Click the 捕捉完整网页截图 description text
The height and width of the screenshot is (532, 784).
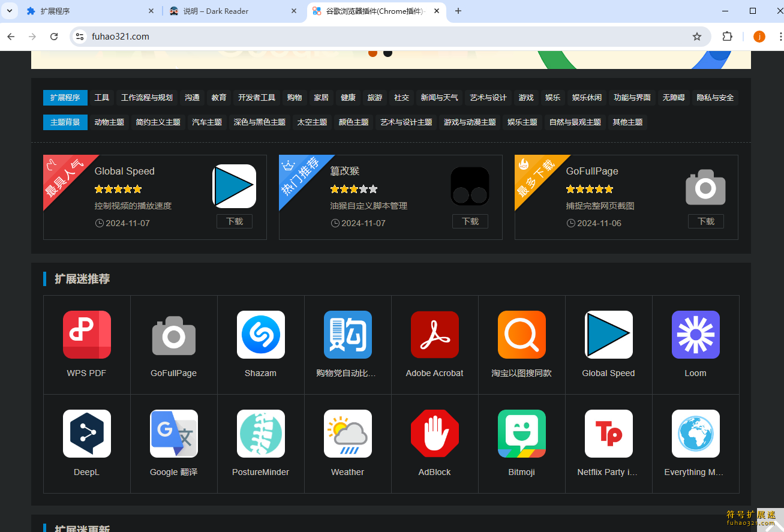click(600, 206)
